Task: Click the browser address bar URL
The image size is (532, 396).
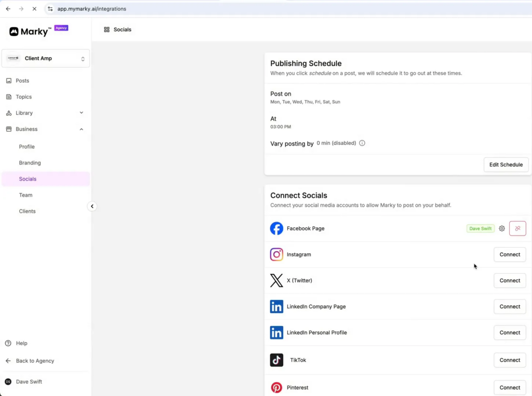Action: coord(91,9)
